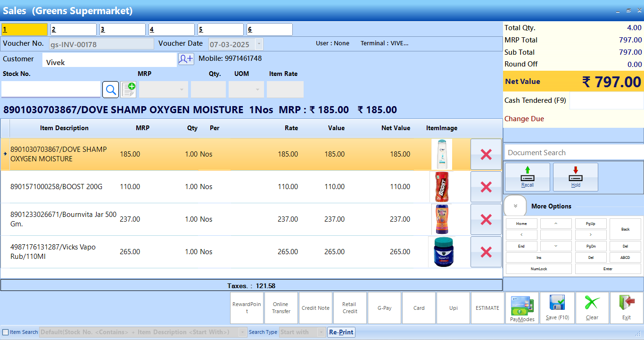Image resolution: width=644 pixels, height=340 pixels.
Task: Click the stock search magnifier icon
Action: tap(111, 89)
